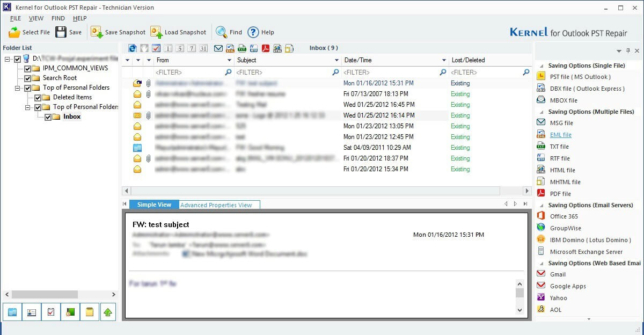
Task: Open the From column dropdown arrow
Action: pos(230,61)
